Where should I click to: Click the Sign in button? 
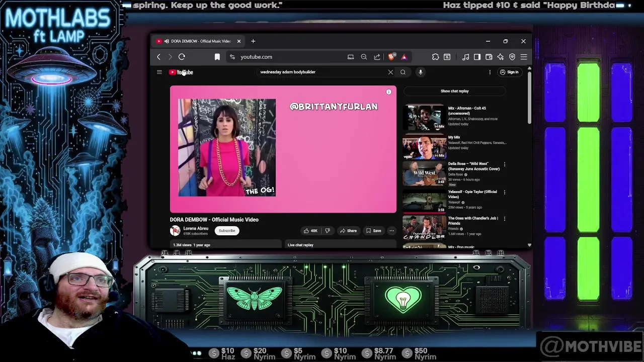click(x=509, y=72)
